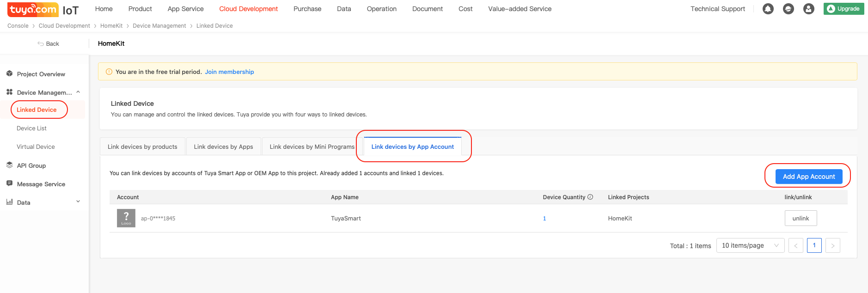Screen dimensions: 868x293
Task: Click the Linked Projects column header
Action: [x=629, y=197]
